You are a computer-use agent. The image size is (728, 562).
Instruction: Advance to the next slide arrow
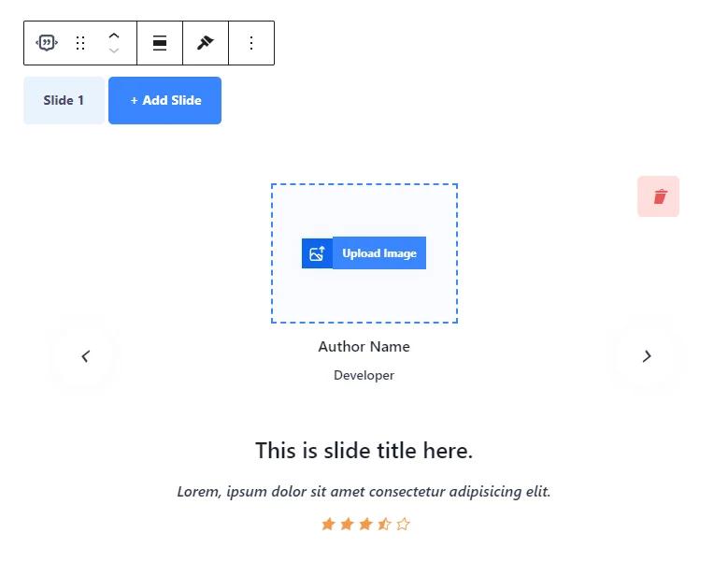tap(647, 356)
